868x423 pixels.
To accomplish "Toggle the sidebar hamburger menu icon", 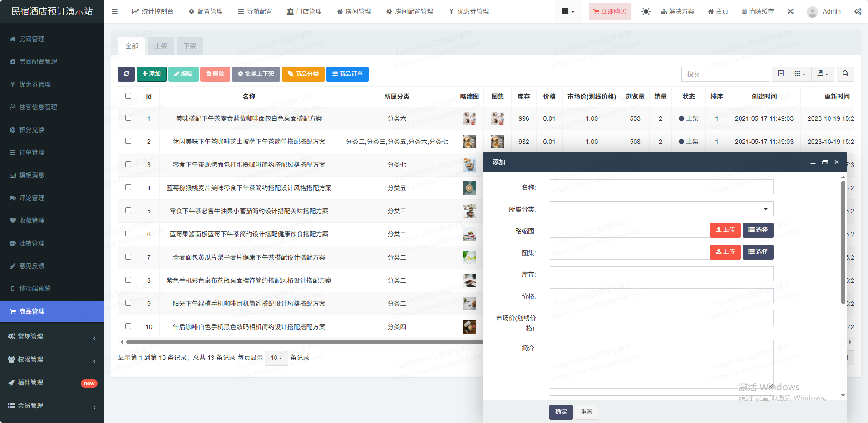I will 115,11.
